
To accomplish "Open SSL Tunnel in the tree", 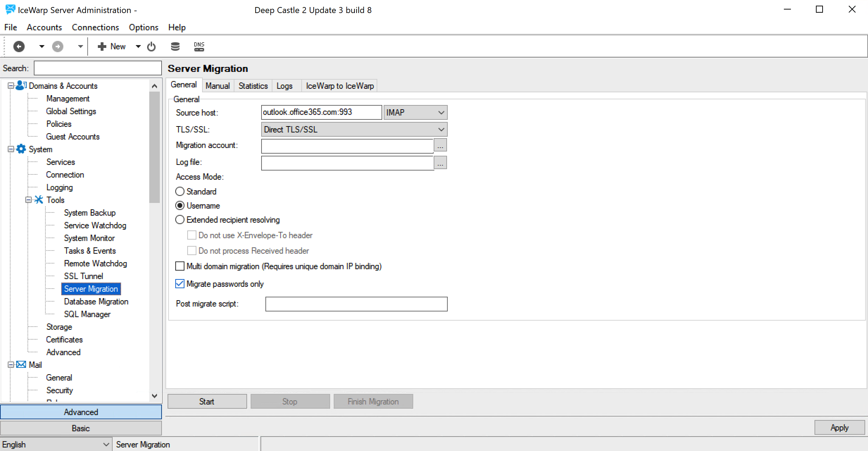I will (83, 276).
